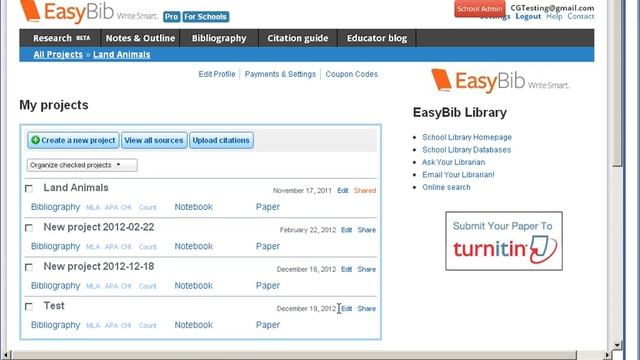640x360 pixels.
Task: Select CHI format for Test project
Action: pos(126,325)
